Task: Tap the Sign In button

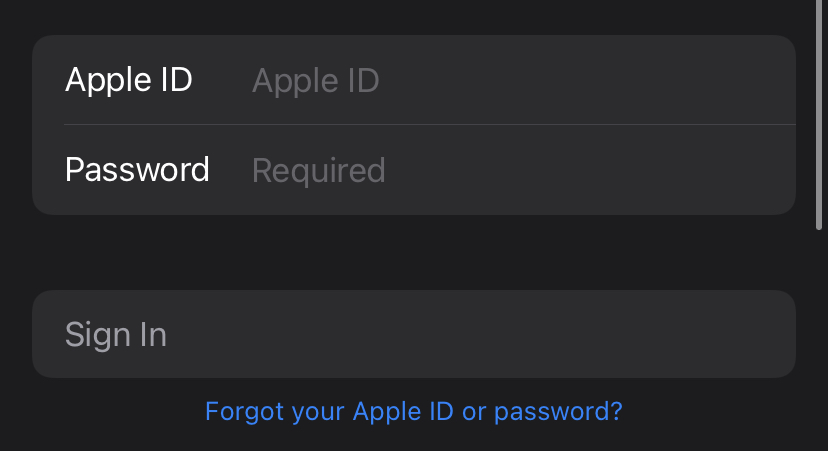Action: [x=414, y=334]
